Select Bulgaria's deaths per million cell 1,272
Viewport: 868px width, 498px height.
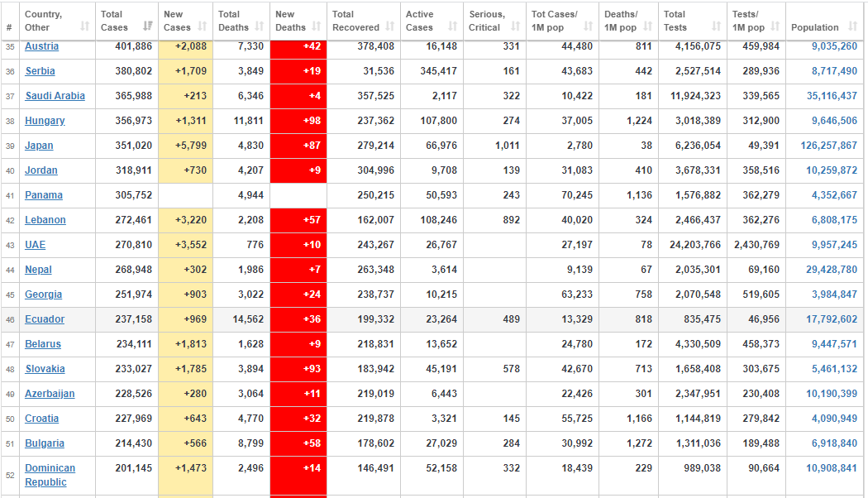coord(628,443)
